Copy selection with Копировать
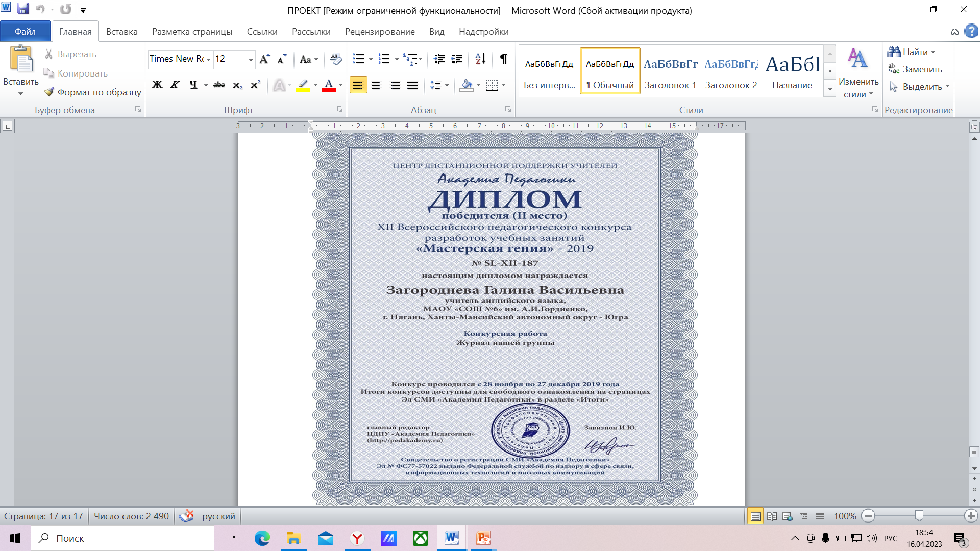 coord(76,73)
